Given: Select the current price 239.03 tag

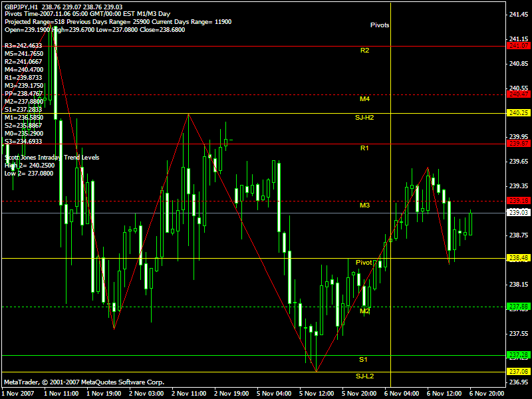Looking at the screenshot, I should (517, 213).
